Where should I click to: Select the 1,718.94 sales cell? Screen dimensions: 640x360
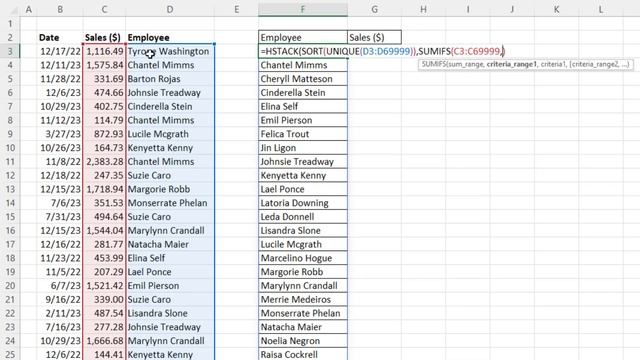click(104, 189)
